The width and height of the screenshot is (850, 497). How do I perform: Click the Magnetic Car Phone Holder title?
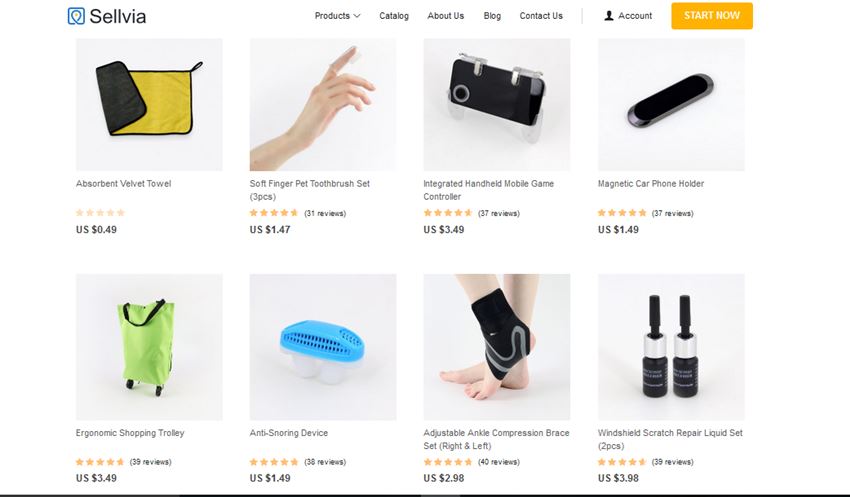pos(651,184)
